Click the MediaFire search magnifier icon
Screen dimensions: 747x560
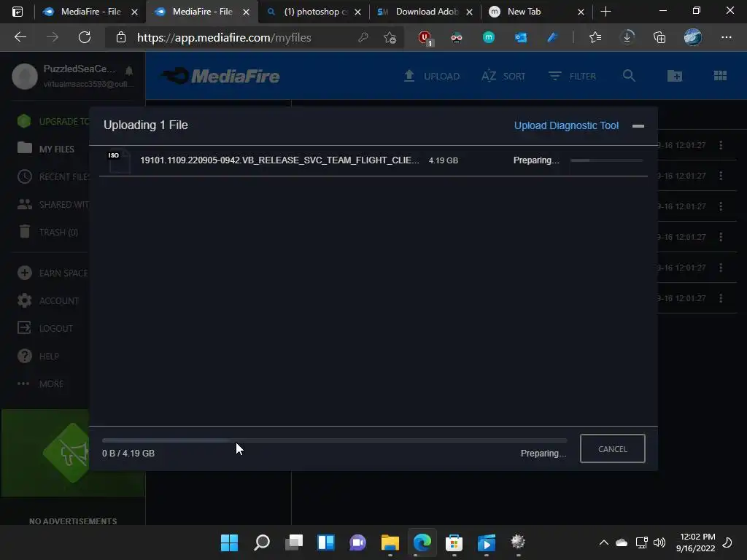629,76
